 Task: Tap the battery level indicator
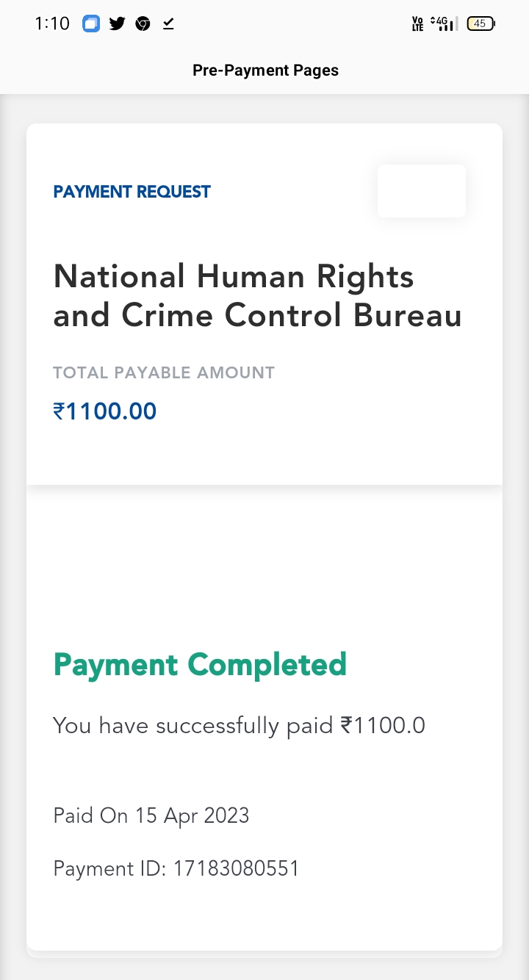click(x=481, y=24)
